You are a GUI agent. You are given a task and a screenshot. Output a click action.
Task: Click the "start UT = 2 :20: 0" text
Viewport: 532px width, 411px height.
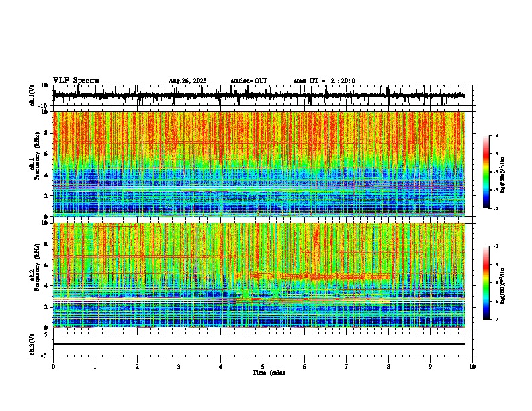(x=324, y=81)
